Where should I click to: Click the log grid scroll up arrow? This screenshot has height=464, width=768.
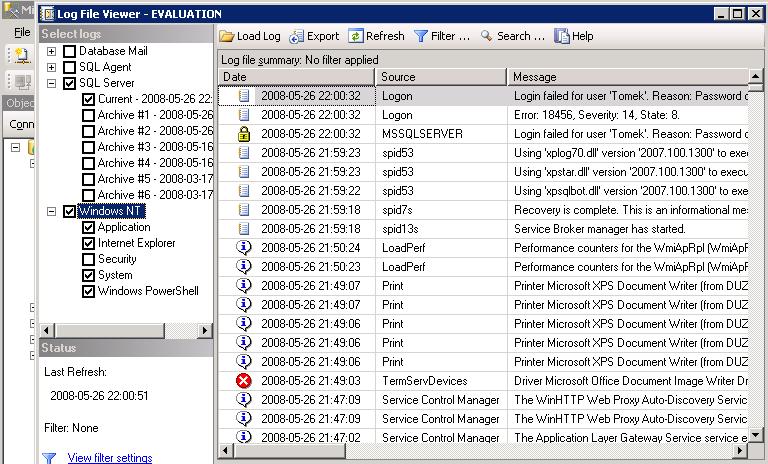pyautogui.click(x=756, y=76)
